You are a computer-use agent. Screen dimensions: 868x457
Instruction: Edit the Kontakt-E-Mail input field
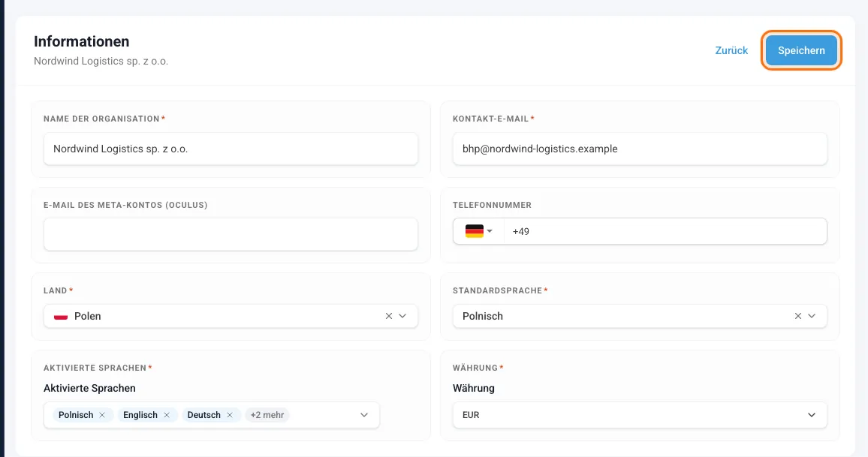[640, 149]
